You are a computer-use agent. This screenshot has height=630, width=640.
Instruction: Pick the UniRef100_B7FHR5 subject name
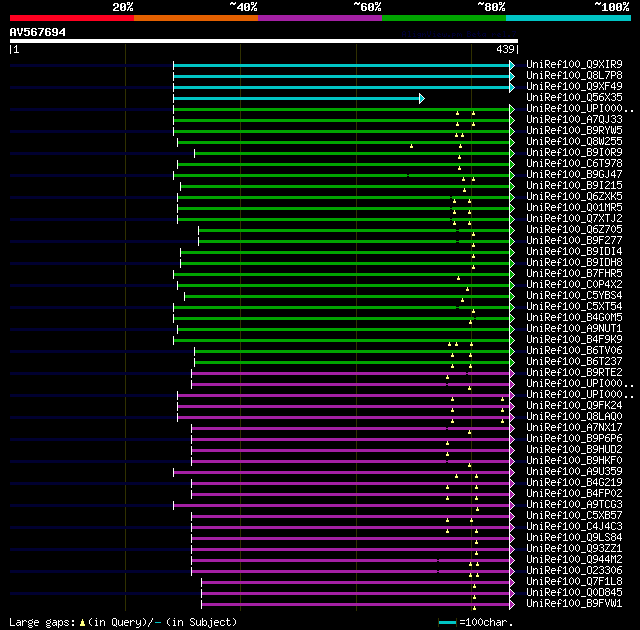[574, 273]
